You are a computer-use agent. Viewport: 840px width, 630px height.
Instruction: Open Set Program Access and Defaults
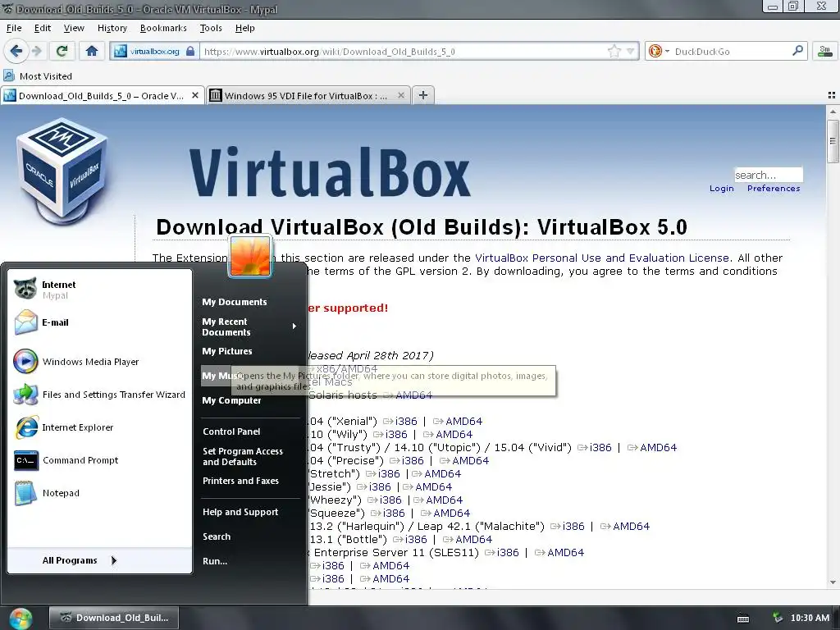click(x=250, y=456)
